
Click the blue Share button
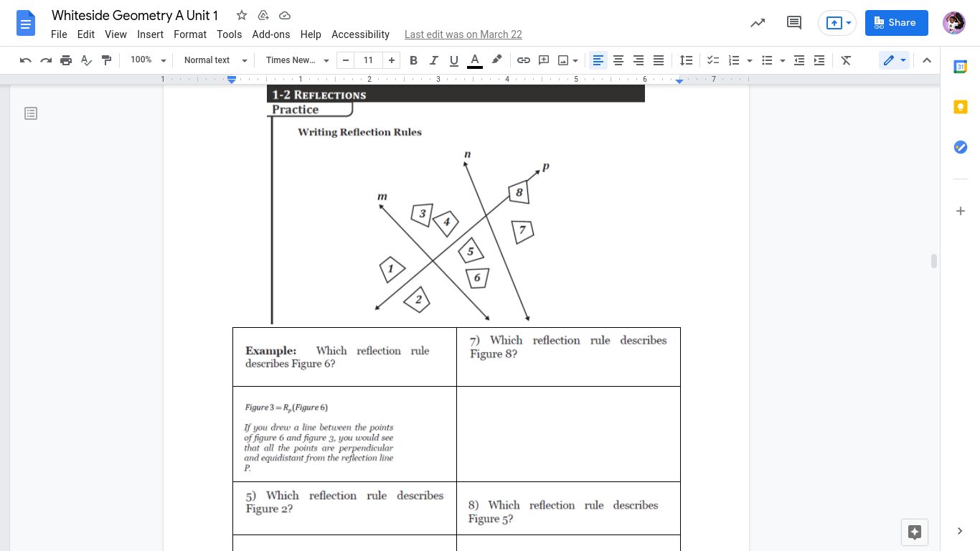[896, 23]
